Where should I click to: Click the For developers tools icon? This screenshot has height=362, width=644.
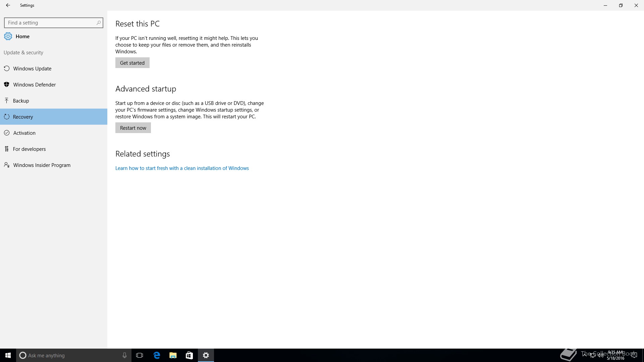tap(6, 149)
